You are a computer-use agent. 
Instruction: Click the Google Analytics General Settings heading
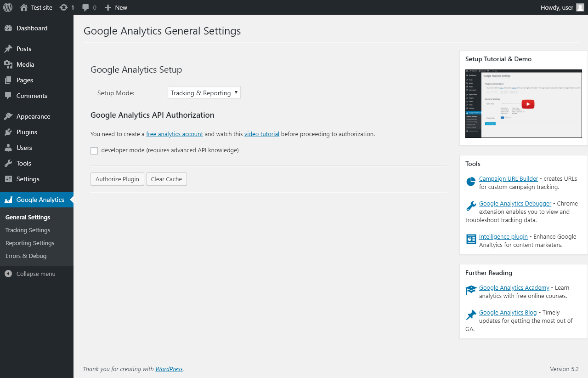[162, 31]
